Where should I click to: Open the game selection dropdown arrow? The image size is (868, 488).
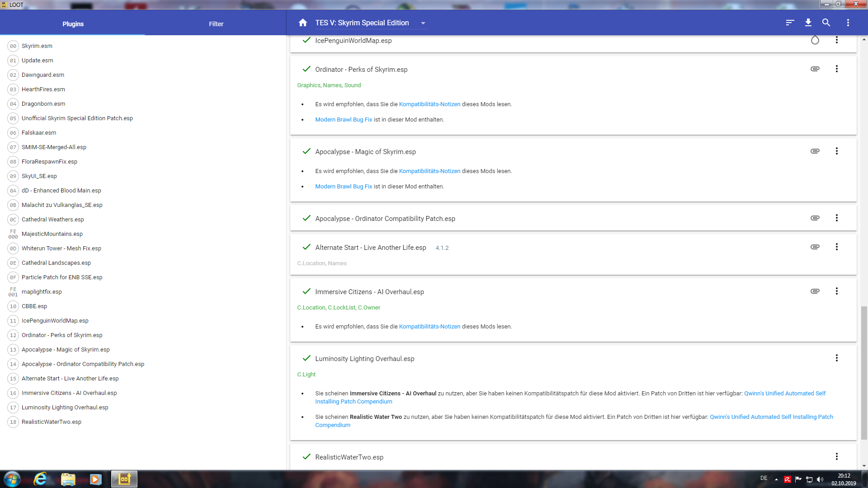423,23
